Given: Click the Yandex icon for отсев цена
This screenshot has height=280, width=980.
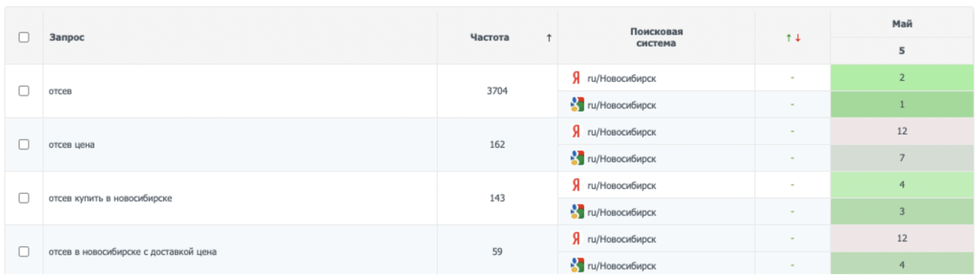Looking at the screenshot, I should [x=576, y=132].
